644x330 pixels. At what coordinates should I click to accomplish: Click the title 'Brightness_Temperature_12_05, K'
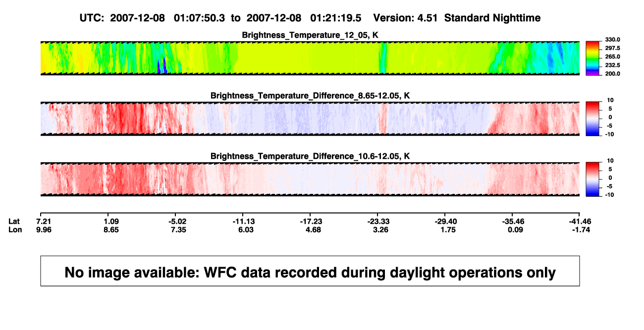pos(310,35)
